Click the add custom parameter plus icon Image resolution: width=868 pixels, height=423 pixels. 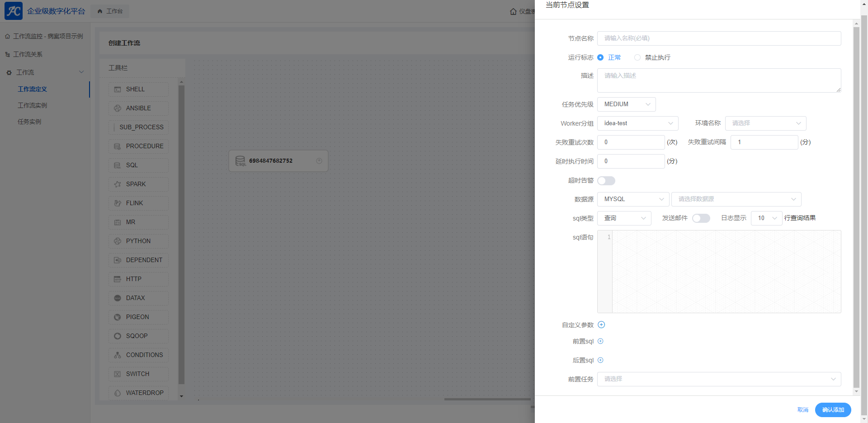(x=601, y=324)
